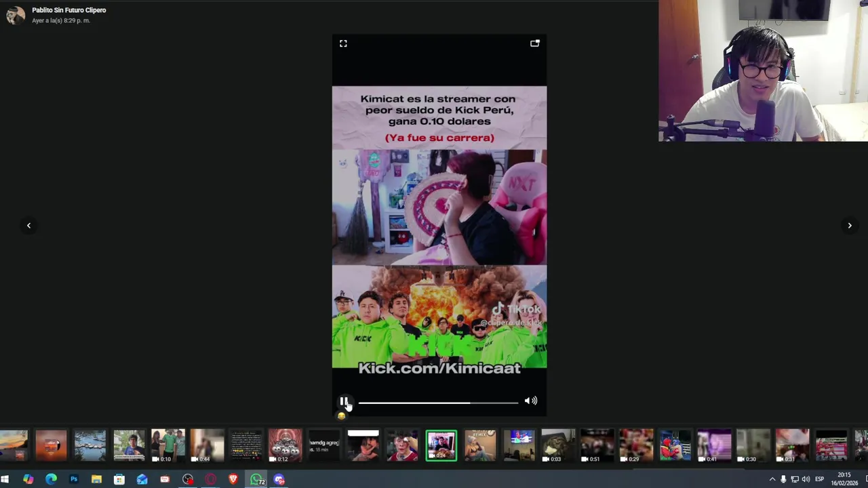Open picture-in-picture with the pop-out icon

(x=534, y=43)
